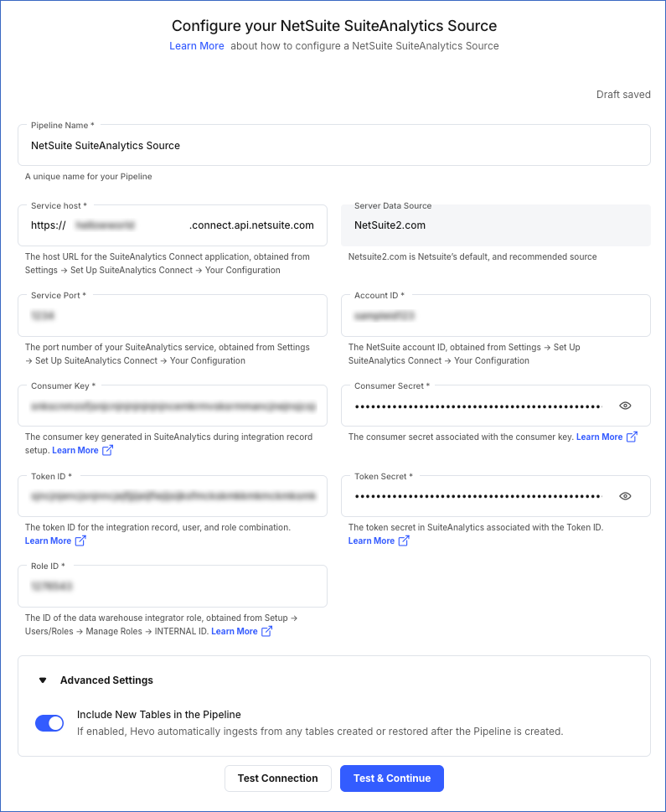Disable Include New Tables in the Pipeline
The height and width of the screenshot is (812, 666).
[x=49, y=722]
